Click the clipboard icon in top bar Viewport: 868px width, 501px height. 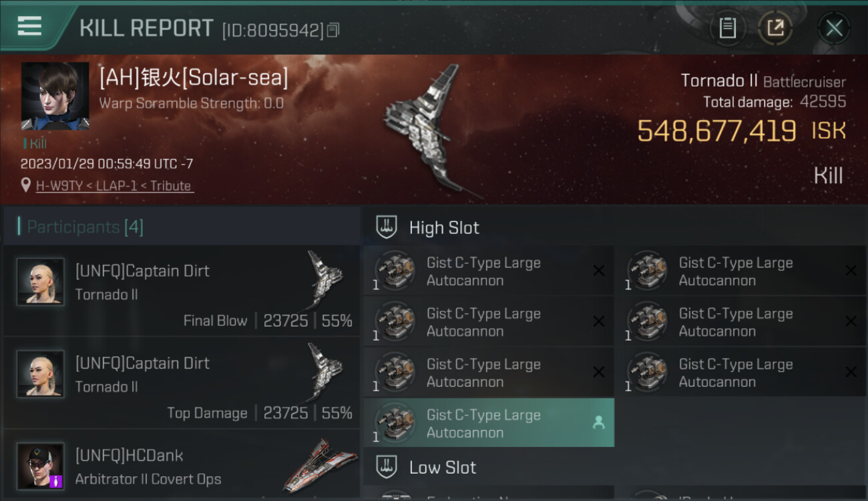(x=727, y=28)
